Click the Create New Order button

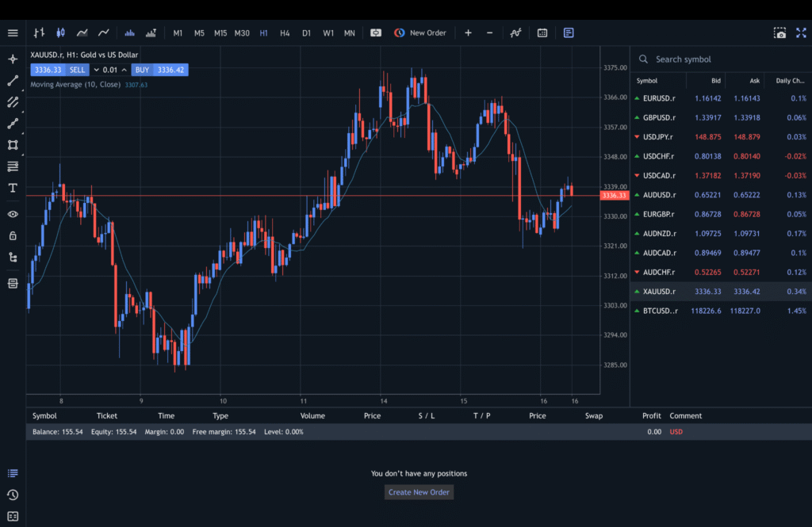419,492
